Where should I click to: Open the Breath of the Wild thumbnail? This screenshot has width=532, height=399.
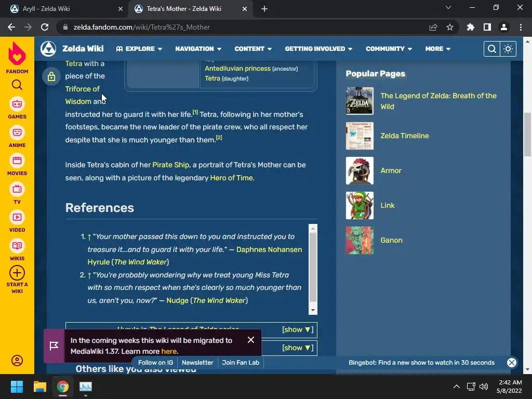360,101
